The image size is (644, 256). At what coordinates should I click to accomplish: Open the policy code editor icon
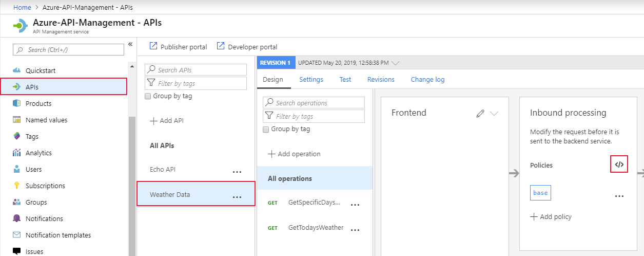(x=619, y=164)
